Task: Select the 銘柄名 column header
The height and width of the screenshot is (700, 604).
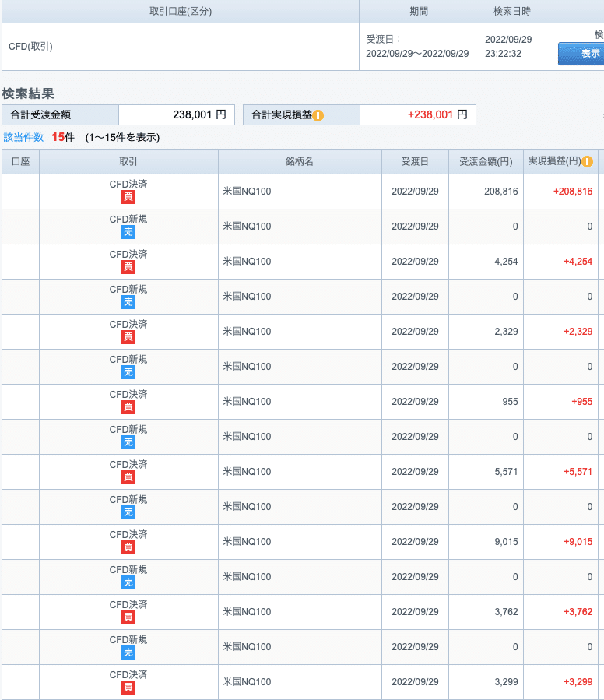Action: [x=300, y=162]
